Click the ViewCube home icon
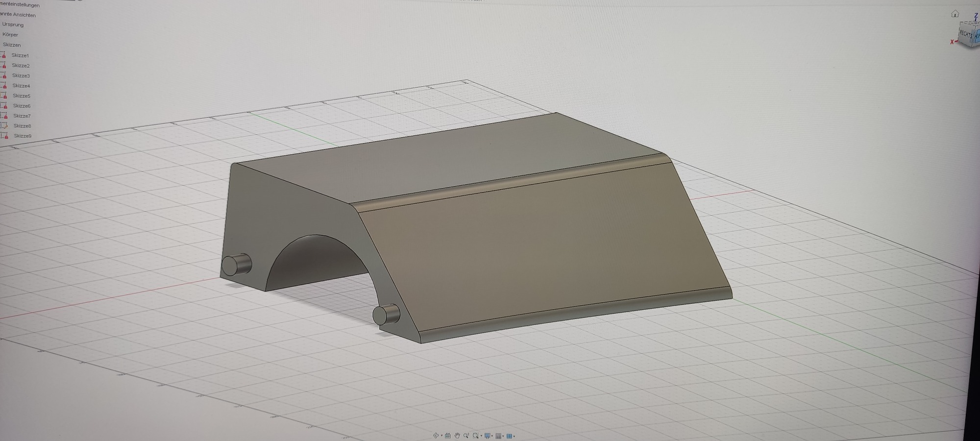 (955, 14)
